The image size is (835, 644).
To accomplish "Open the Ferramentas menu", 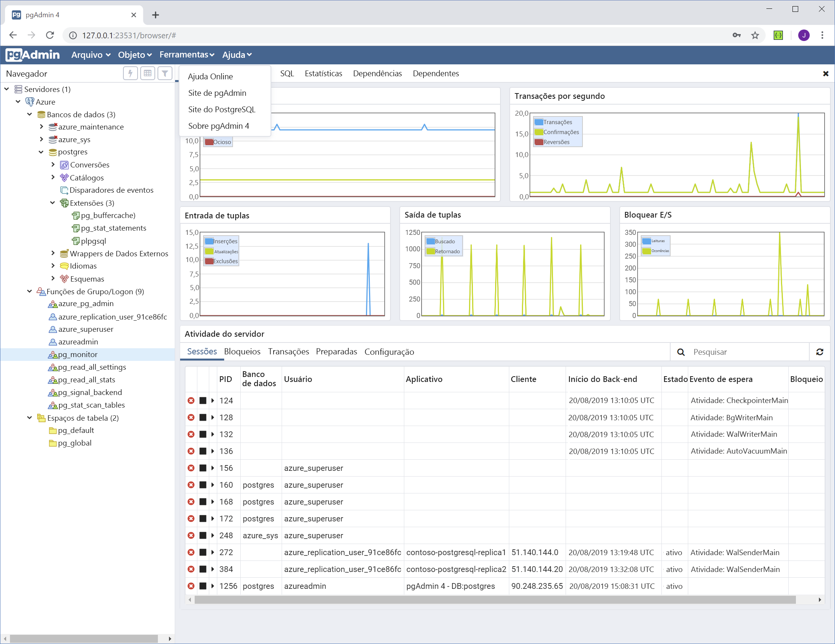I will coord(187,55).
